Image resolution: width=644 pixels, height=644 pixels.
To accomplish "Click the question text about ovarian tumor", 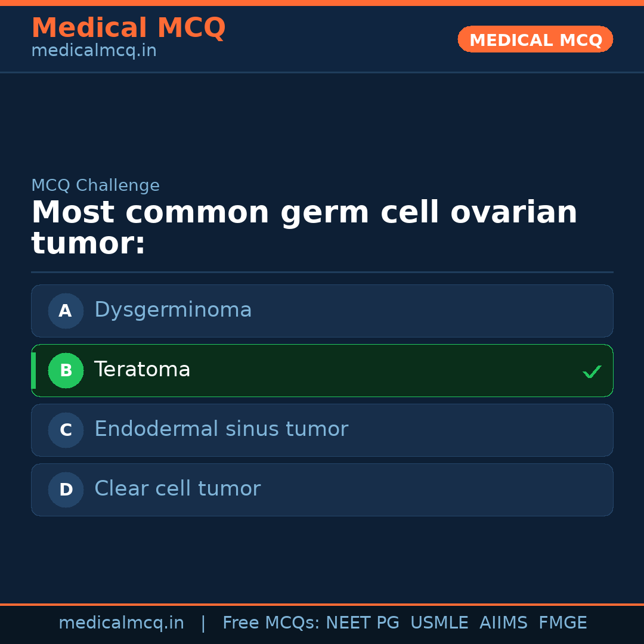I will 304,228.
